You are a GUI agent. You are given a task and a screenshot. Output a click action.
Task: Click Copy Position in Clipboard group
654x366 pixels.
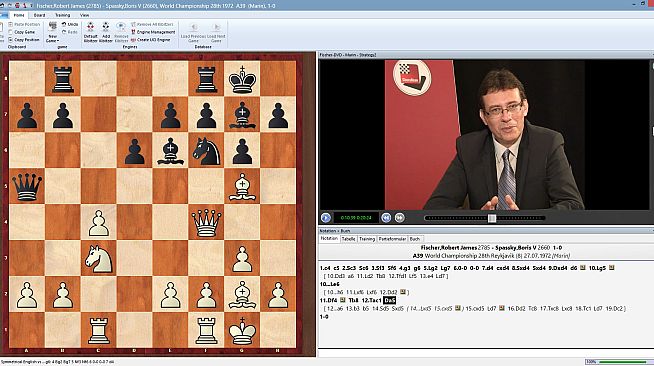pyautogui.click(x=24, y=40)
